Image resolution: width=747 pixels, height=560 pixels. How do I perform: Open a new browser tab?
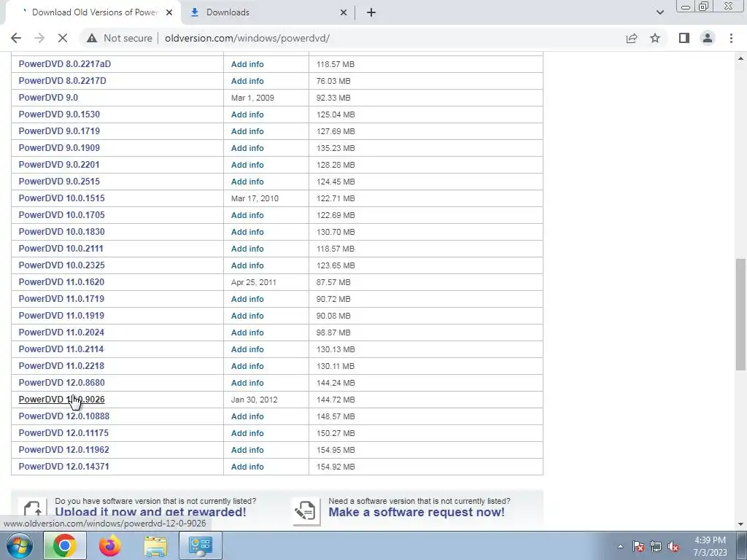click(371, 12)
